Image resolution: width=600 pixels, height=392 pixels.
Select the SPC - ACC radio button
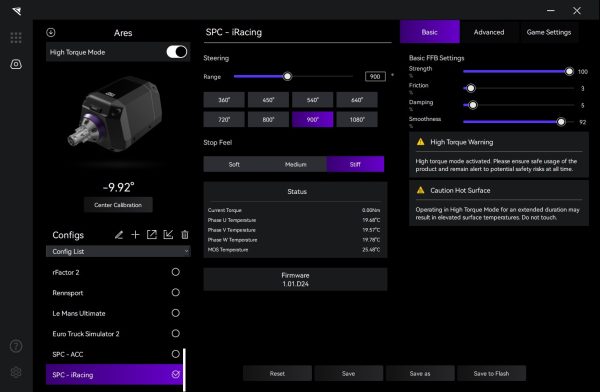pyautogui.click(x=176, y=354)
